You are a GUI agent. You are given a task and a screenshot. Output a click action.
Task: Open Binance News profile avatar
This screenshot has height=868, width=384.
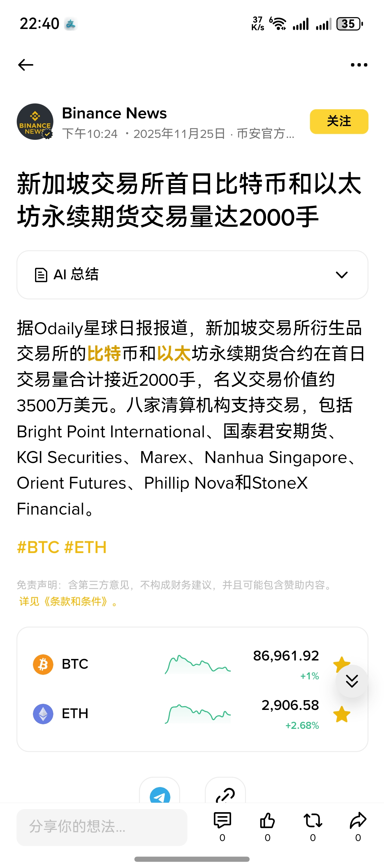pyautogui.click(x=35, y=122)
